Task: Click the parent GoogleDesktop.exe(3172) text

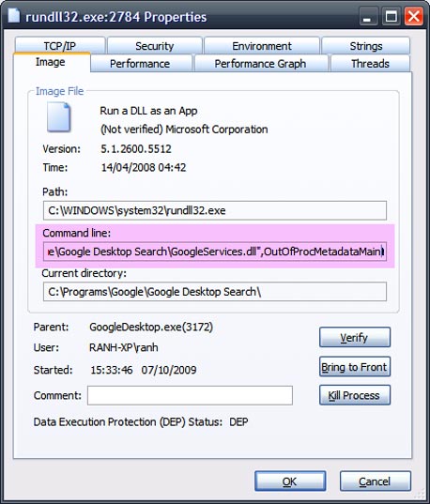Action: pos(151,327)
